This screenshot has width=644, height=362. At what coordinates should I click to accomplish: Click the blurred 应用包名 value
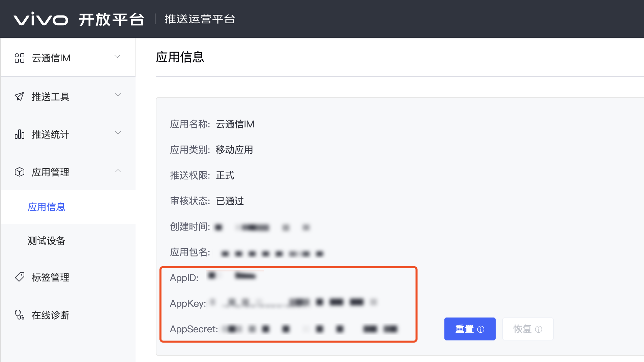(272, 253)
